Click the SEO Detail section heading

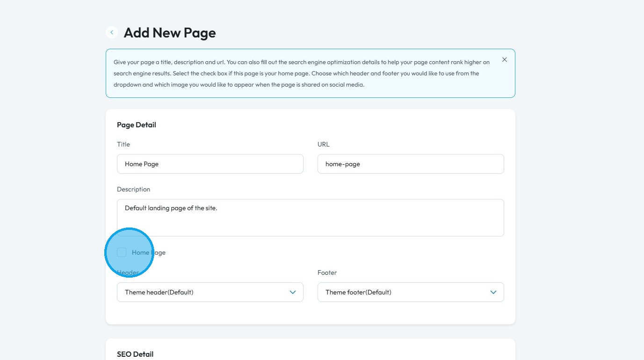135,354
